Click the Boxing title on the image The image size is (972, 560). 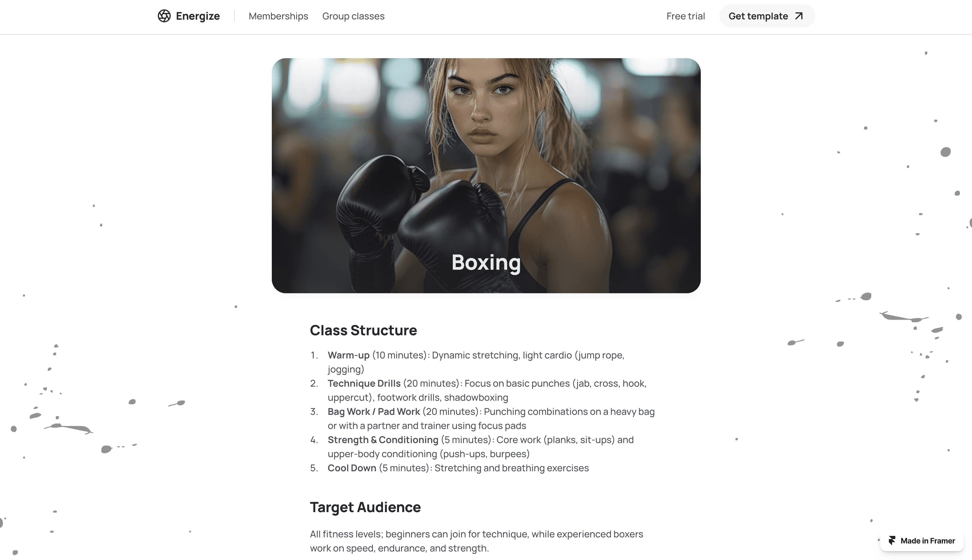[486, 263]
